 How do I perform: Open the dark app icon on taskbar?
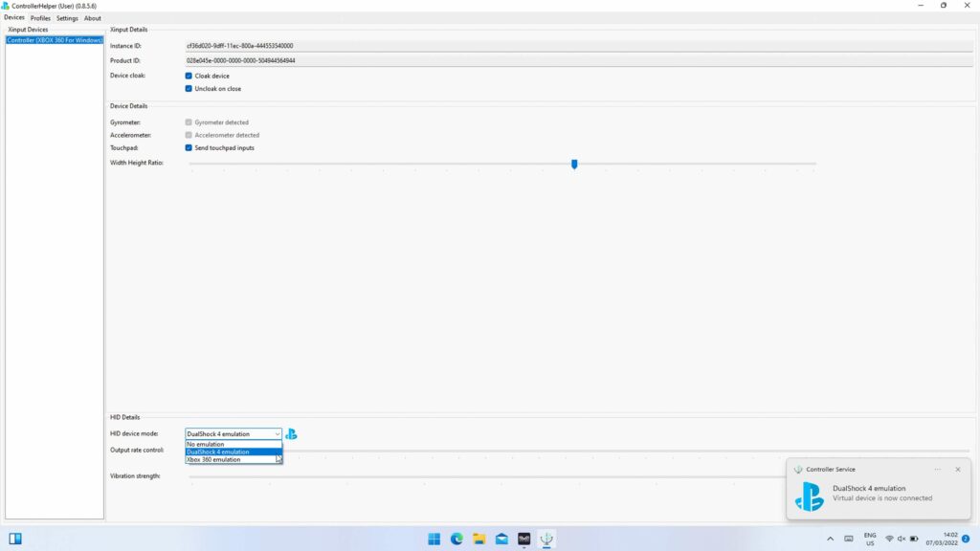coord(523,539)
